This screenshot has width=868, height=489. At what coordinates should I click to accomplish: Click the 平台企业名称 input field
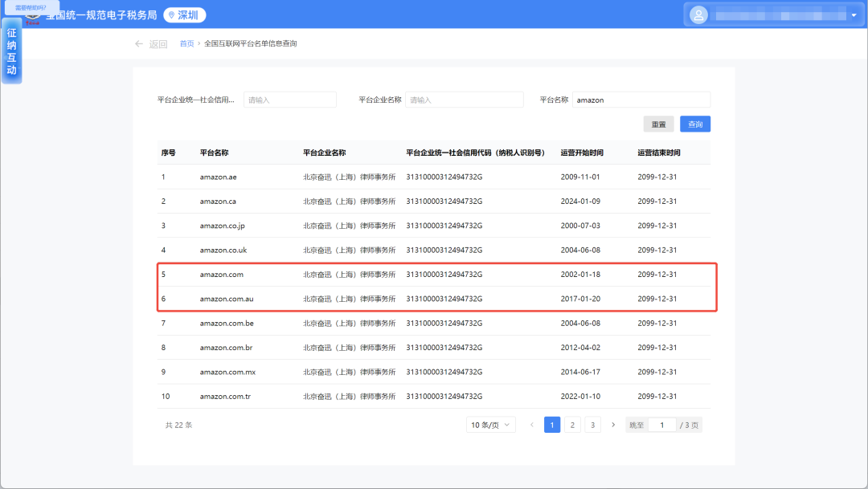tap(464, 100)
